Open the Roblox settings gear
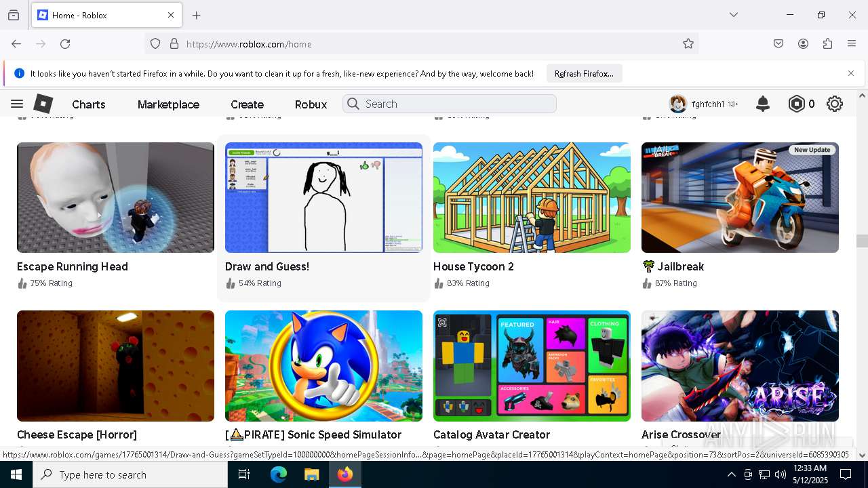This screenshot has height=488, width=868. (835, 104)
